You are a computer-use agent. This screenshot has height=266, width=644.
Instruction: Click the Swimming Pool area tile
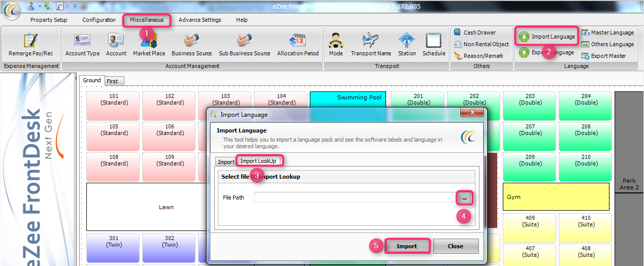348,99
